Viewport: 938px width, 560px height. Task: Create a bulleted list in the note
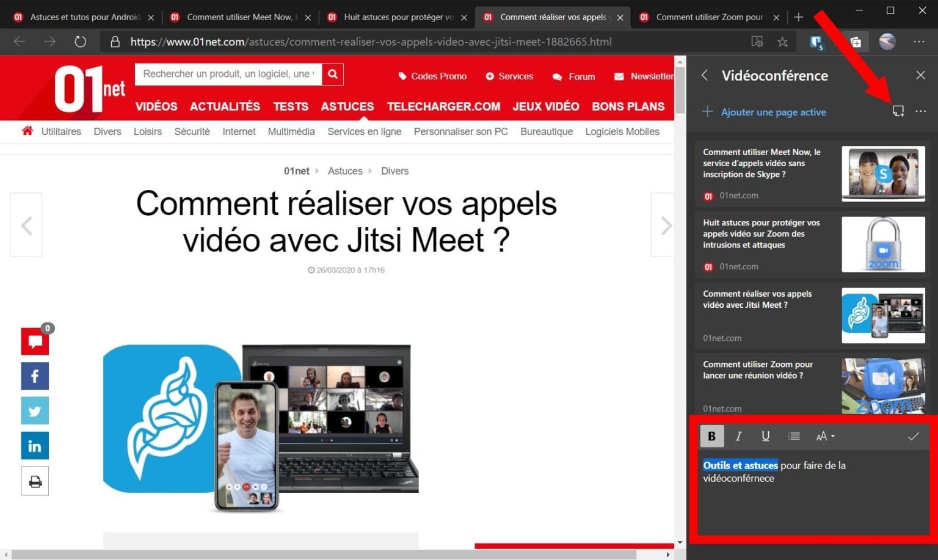click(x=793, y=436)
